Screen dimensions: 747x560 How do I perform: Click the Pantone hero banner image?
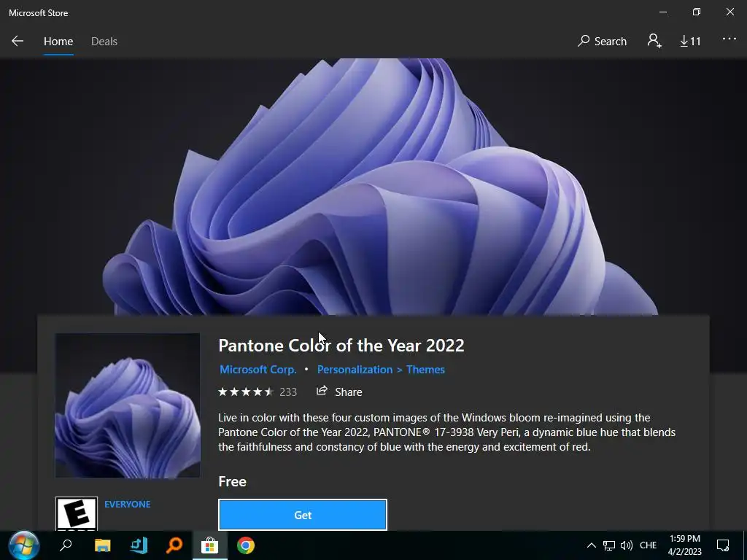373,187
